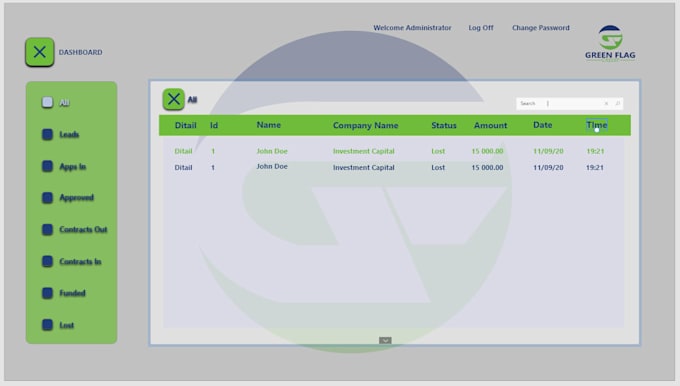Open the Ditail link in the green row
Viewport: 680px width, 386px height.
coord(183,151)
